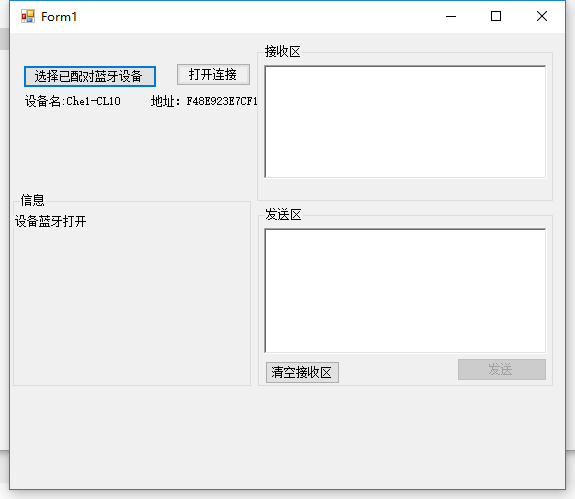The image size is (575, 499).
Task: Click the 打开连接 button
Action: (x=213, y=74)
